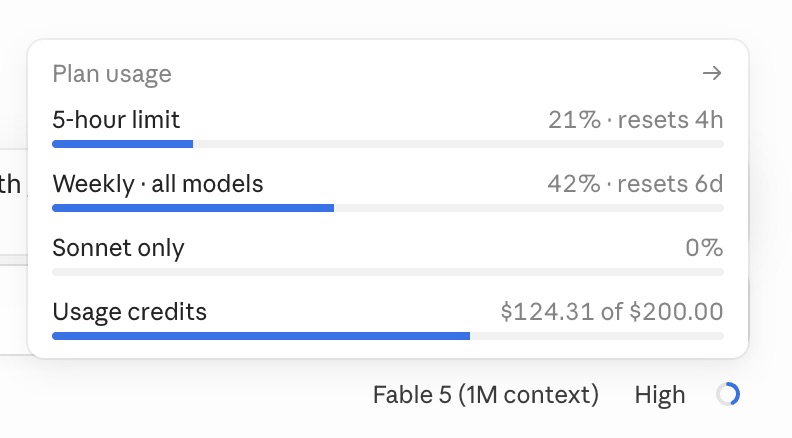Click the circular usage ring indicator
The width and height of the screenshot is (792, 438).
tap(728, 394)
